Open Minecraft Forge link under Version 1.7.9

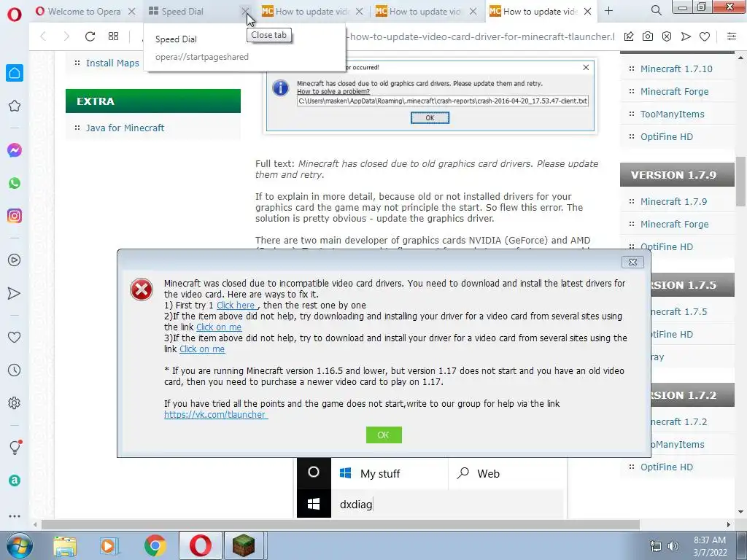pos(674,224)
